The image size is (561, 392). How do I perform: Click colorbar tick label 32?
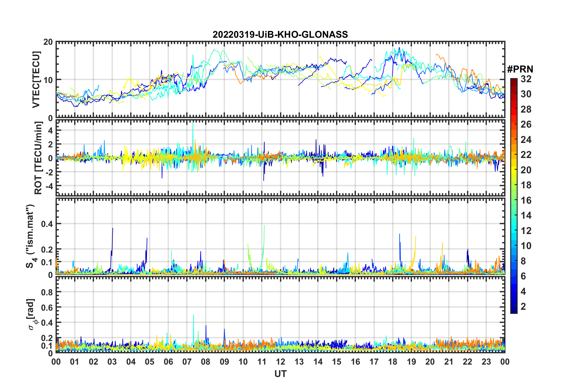(526, 79)
